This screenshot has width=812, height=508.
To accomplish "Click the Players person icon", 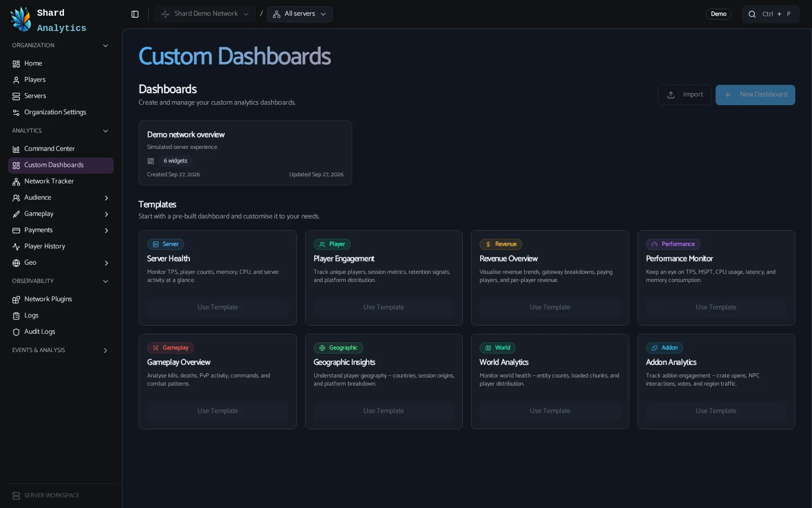I will click(16, 80).
